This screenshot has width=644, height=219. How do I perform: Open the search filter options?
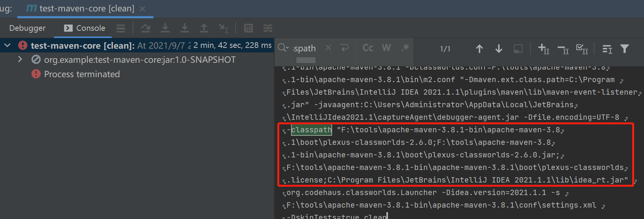tap(625, 49)
